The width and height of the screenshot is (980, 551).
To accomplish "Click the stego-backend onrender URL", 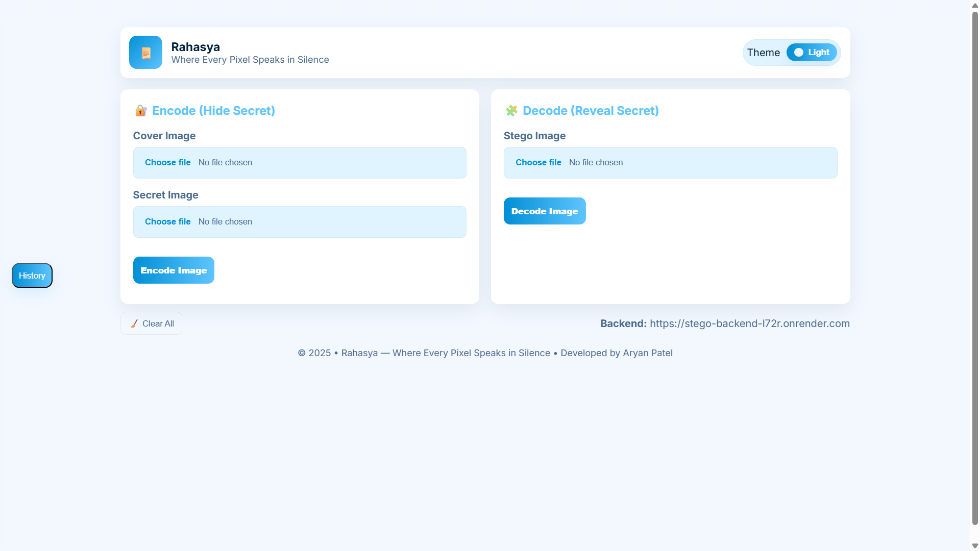I will click(x=749, y=323).
